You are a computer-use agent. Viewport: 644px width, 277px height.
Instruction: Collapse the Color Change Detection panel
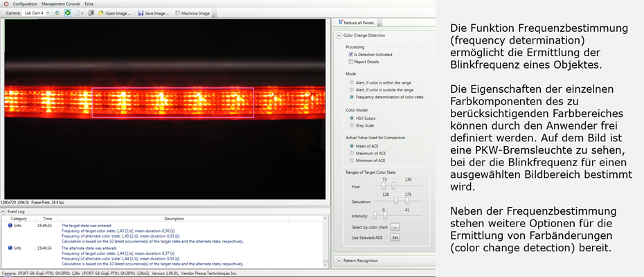[x=339, y=35]
